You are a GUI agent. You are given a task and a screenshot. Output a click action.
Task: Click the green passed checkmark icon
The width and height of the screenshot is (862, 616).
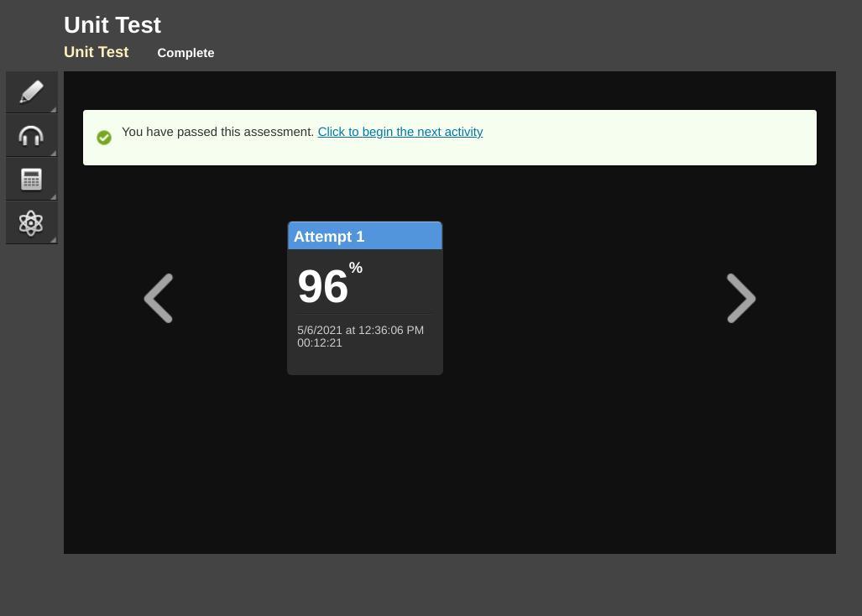click(x=104, y=138)
